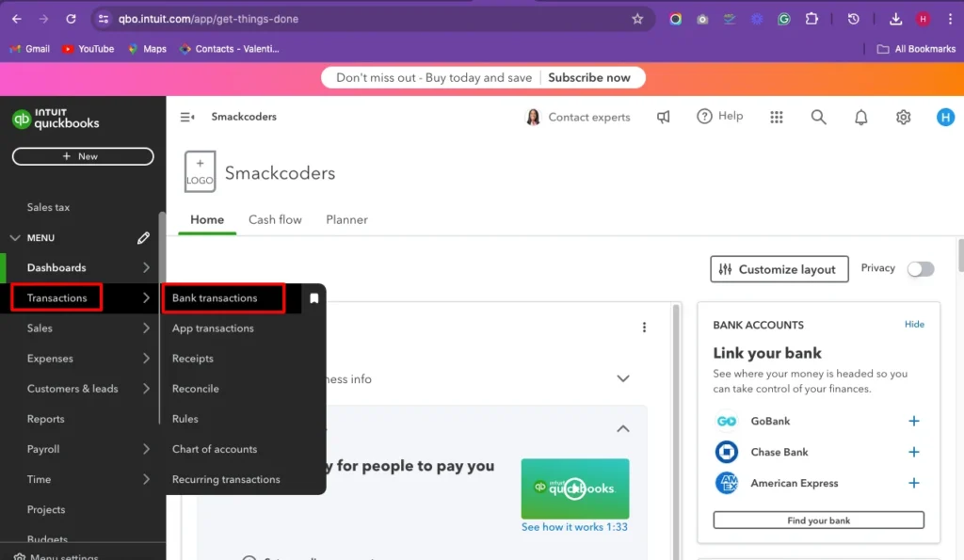Image resolution: width=964 pixels, height=560 pixels.
Task: Add Chase Bank with its plus icon
Action: click(x=913, y=452)
